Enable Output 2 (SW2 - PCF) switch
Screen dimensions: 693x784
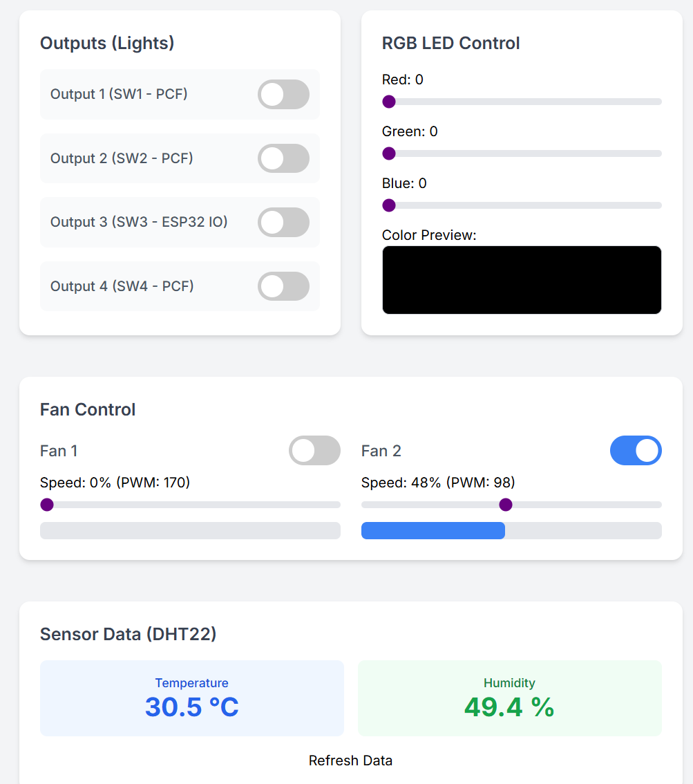point(283,158)
